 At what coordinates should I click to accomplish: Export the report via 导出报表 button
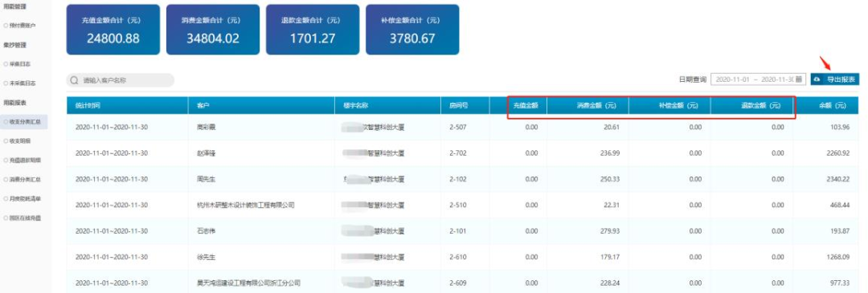coord(835,79)
